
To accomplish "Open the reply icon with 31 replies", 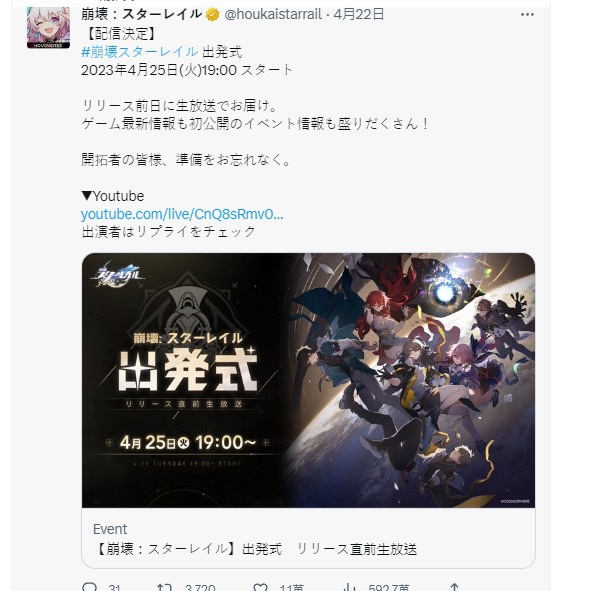I will click(x=90, y=587).
